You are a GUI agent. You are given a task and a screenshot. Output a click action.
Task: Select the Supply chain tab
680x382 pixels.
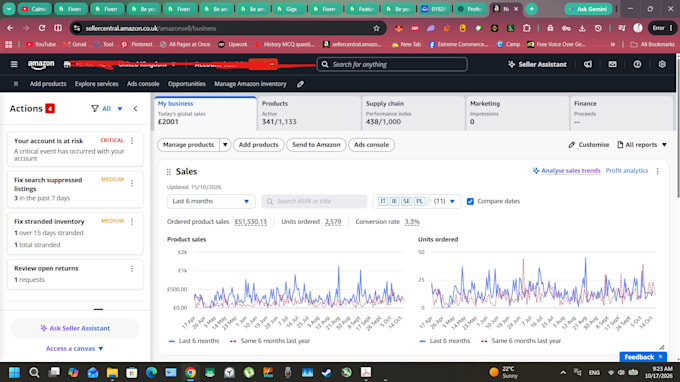(x=413, y=113)
